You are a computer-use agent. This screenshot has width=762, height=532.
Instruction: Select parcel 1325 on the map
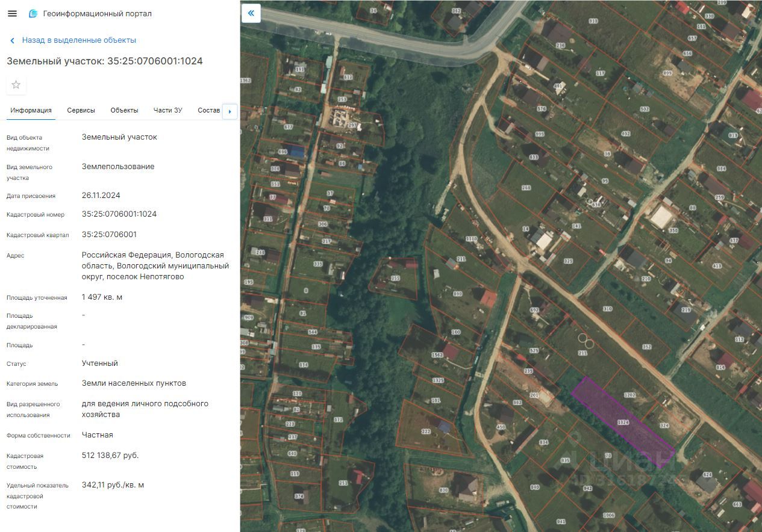[x=438, y=380]
